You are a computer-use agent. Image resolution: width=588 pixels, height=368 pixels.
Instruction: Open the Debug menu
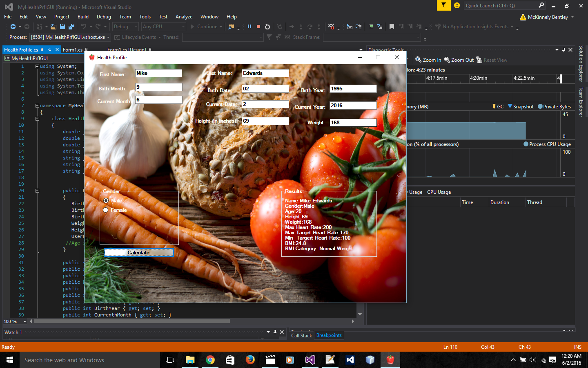104,17
